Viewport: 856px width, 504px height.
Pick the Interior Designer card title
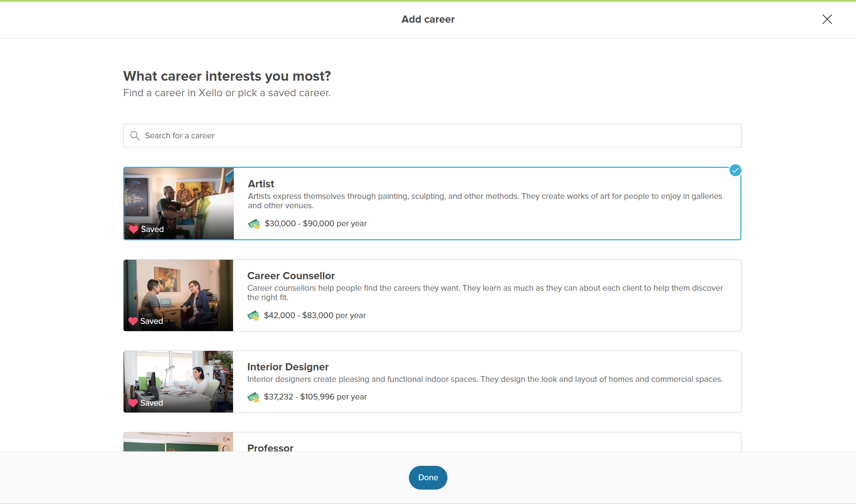288,367
